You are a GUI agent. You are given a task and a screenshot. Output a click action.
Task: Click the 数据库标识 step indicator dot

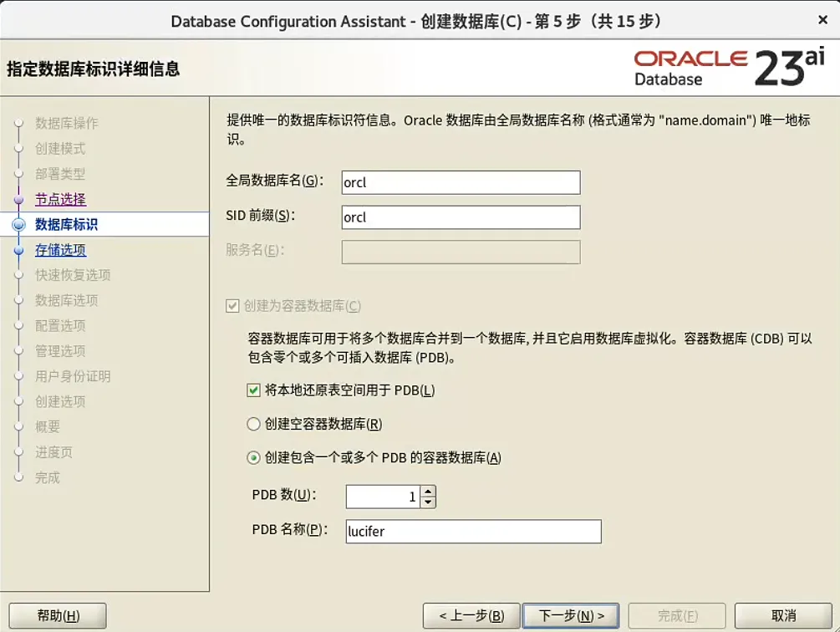(x=18, y=224)
